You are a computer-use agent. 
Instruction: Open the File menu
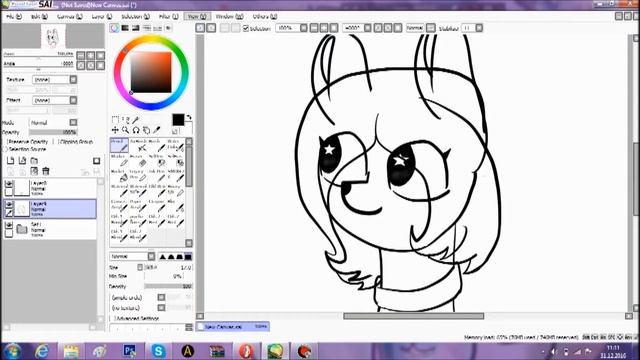14,17
